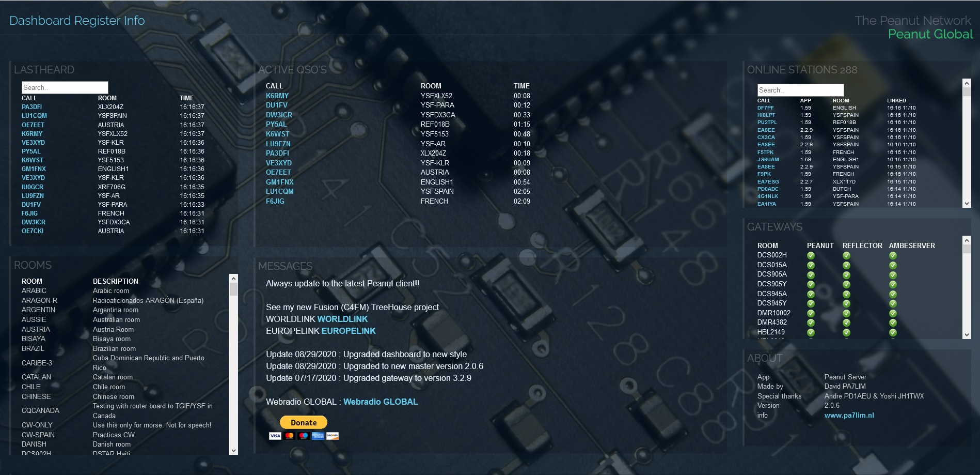Click Gateways list scroll down arrow
This screenshot has height=475, width=980.
point(967,335)
